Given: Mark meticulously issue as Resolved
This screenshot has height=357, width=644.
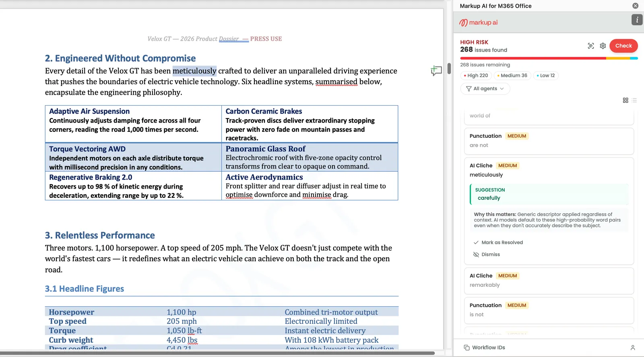Looking at the screenshot, I should (x=498, y=243).
